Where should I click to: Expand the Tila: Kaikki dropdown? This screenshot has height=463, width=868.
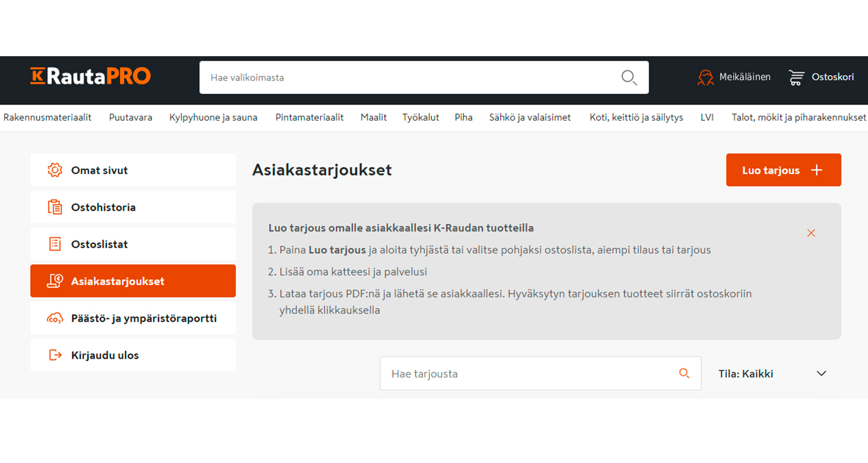coord(773,374)
